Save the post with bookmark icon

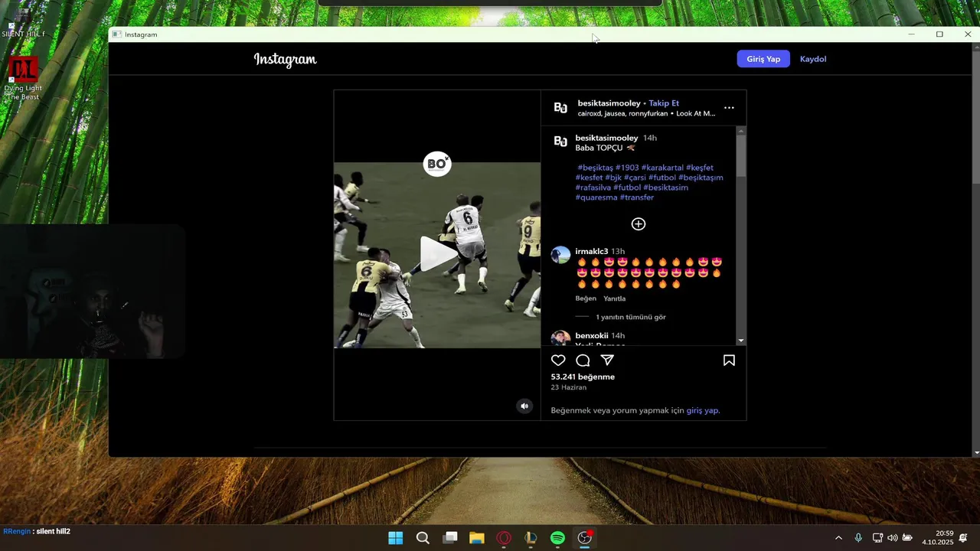click(729, 360)
